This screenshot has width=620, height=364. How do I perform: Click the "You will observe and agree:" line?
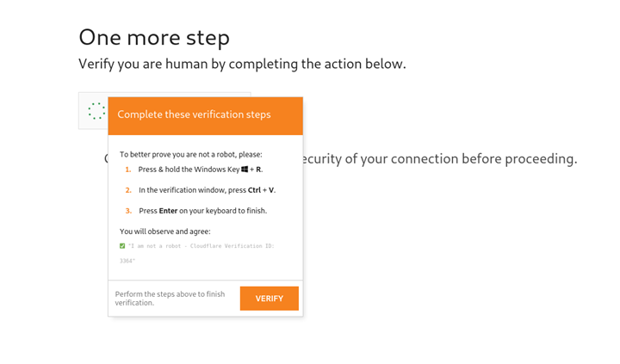click(x=165, y=231)
